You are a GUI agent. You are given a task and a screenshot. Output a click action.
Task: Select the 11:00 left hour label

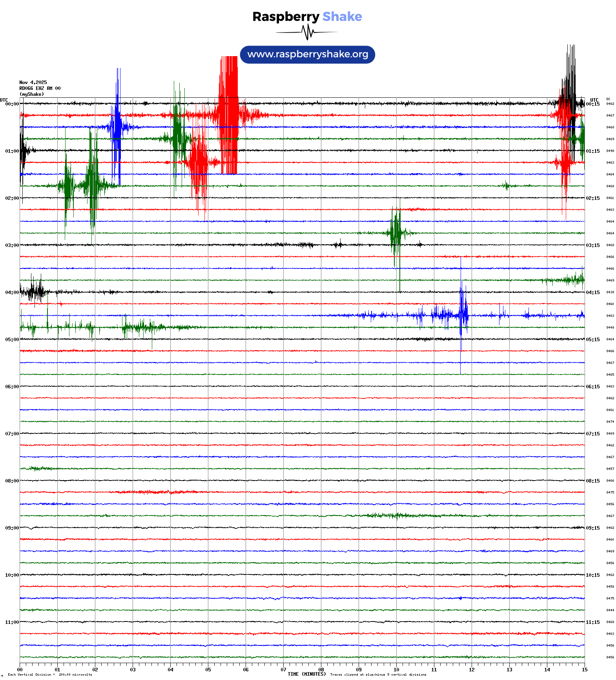click(x=12, y=622)
